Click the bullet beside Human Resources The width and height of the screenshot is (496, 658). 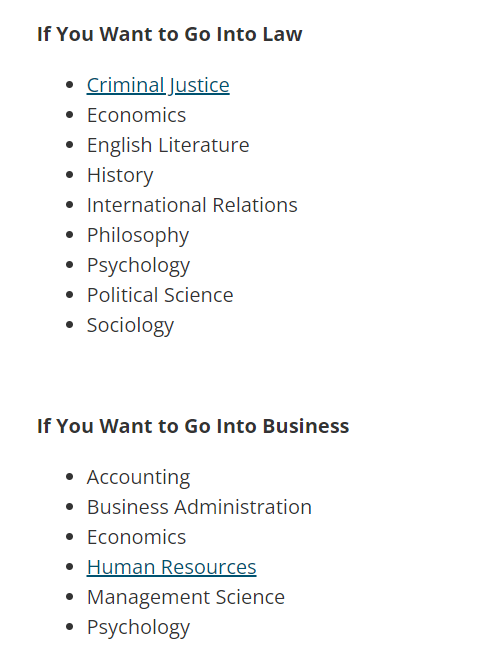70,567
